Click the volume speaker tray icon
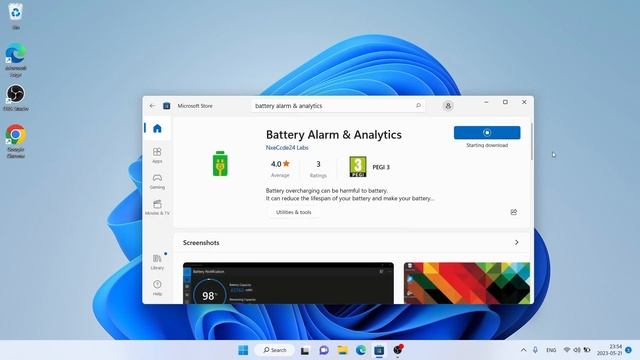The width and height of the screenshot is (640, 360). click(577, 350)
